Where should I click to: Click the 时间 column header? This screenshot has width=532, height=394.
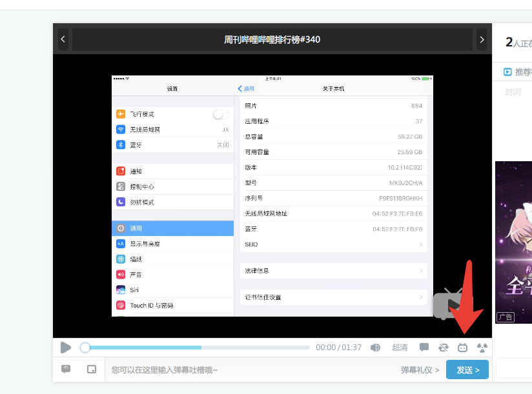[513, 92]
